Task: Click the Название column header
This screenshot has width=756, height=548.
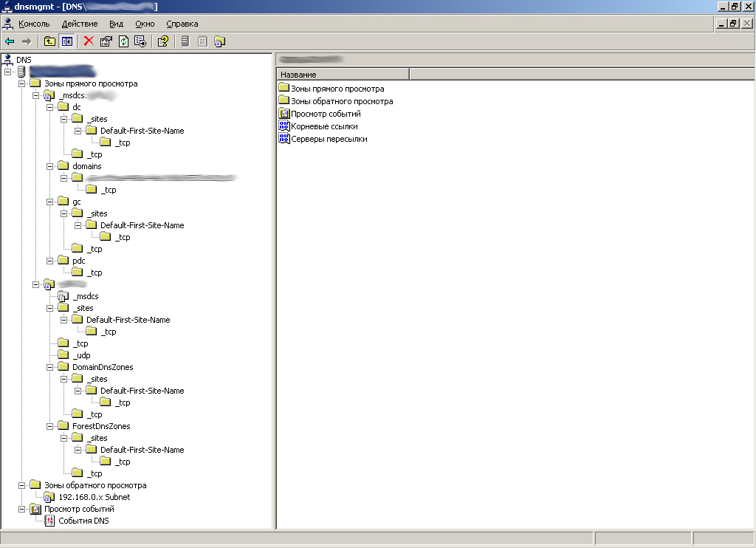Action: click(343, 75)
